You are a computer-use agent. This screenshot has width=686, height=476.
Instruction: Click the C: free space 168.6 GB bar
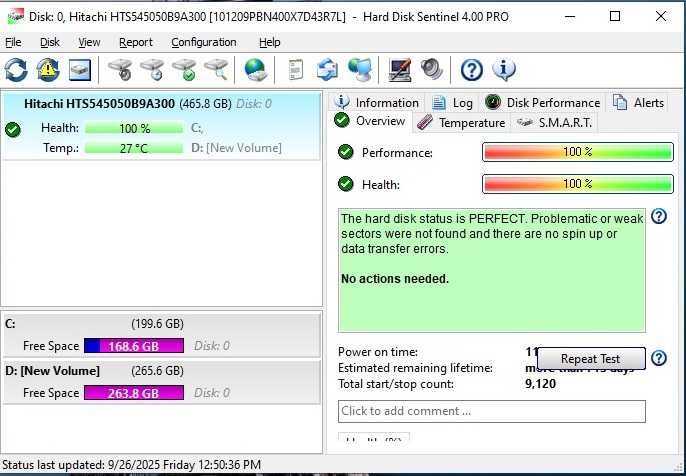click(134, 346)
